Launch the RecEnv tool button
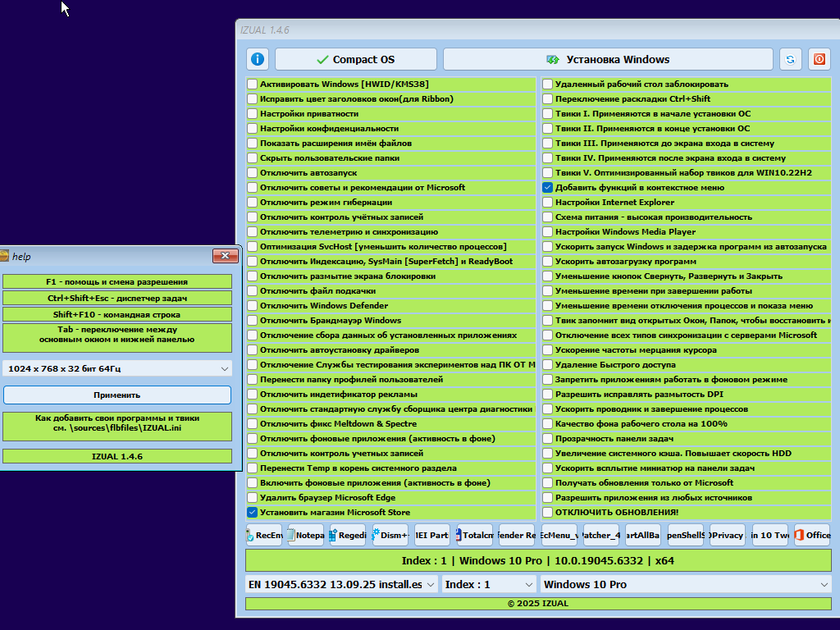 click(264, 535)
